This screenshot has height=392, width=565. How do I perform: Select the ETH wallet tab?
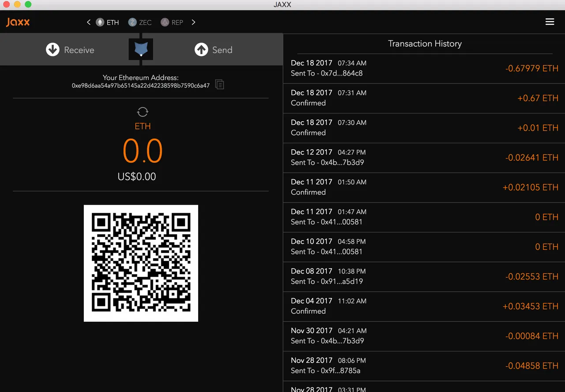tap(107, 22)
